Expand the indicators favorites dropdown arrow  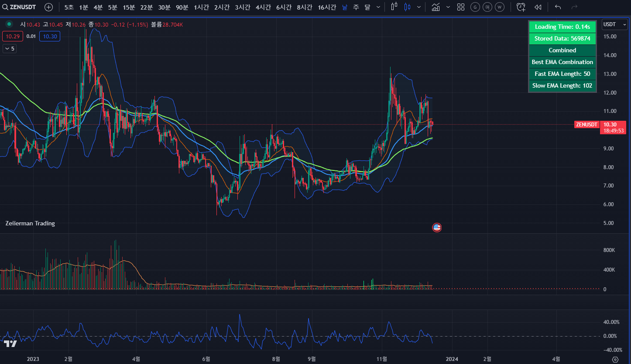pyautogui.click(x=448, y=7)
